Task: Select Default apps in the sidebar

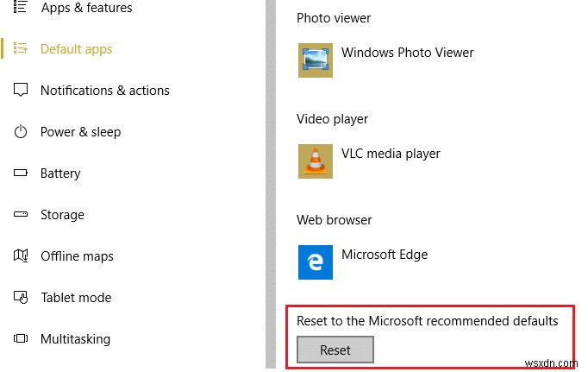Action: point(76,49)
